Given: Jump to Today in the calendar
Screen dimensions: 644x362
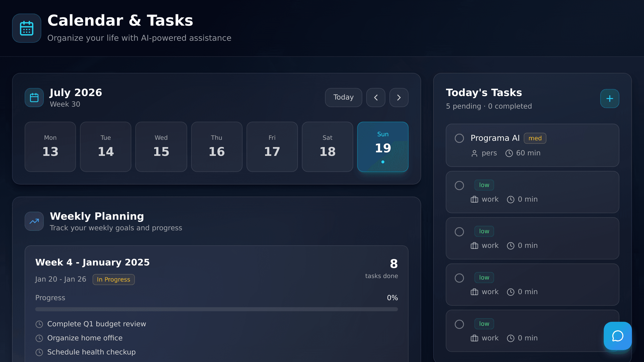Looking at the screenshot, I should coord(344,98).
